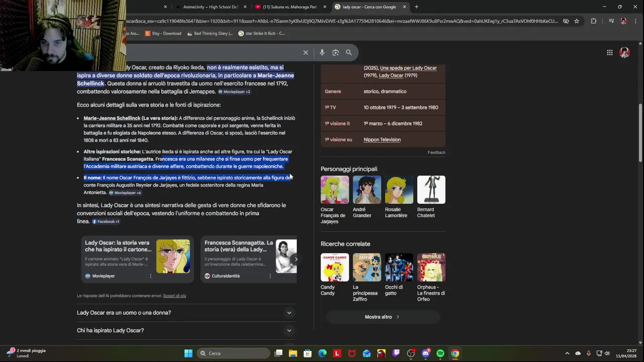Start a voice search with the microphone

point(322,52)
